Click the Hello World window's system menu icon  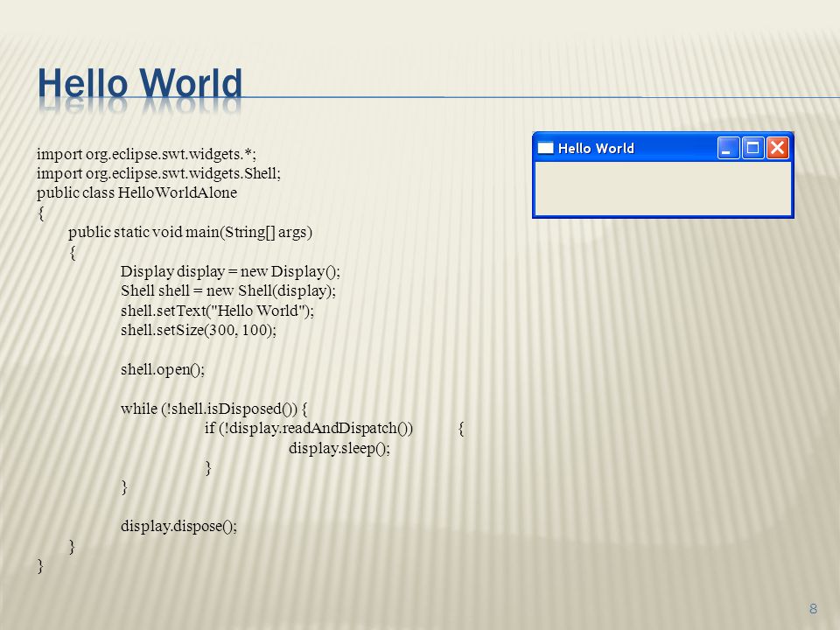(x=545, y=148)
